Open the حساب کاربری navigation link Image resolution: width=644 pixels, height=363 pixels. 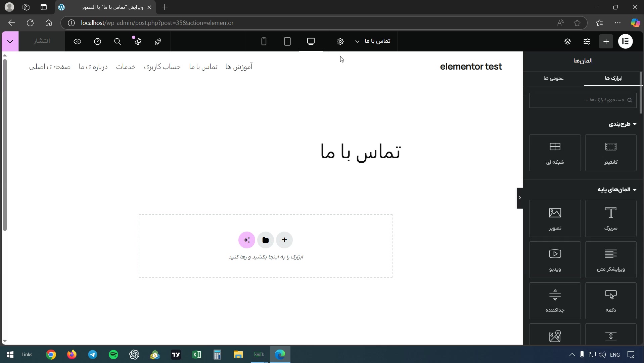click(x=163, y=67)
